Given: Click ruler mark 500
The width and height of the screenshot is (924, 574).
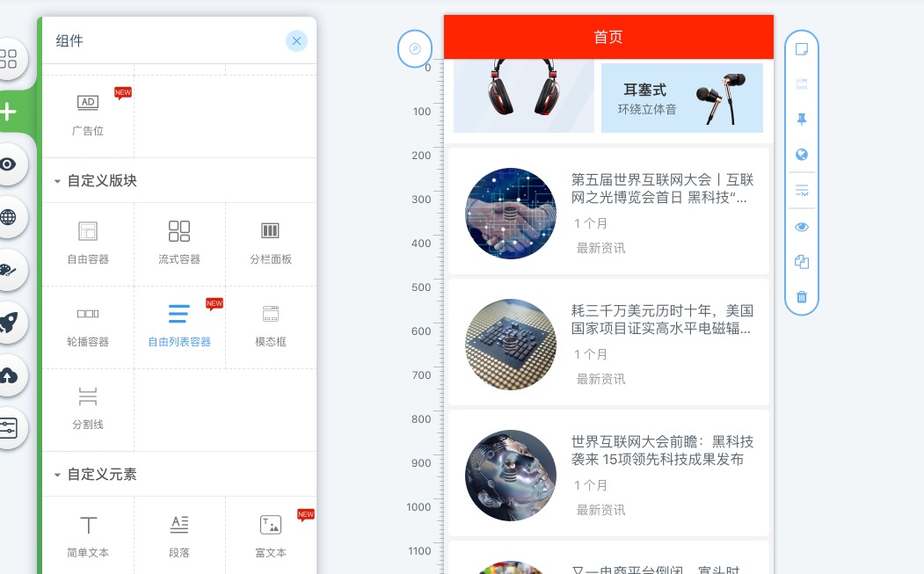Looking at the screenshot, I should coord(421,287).
